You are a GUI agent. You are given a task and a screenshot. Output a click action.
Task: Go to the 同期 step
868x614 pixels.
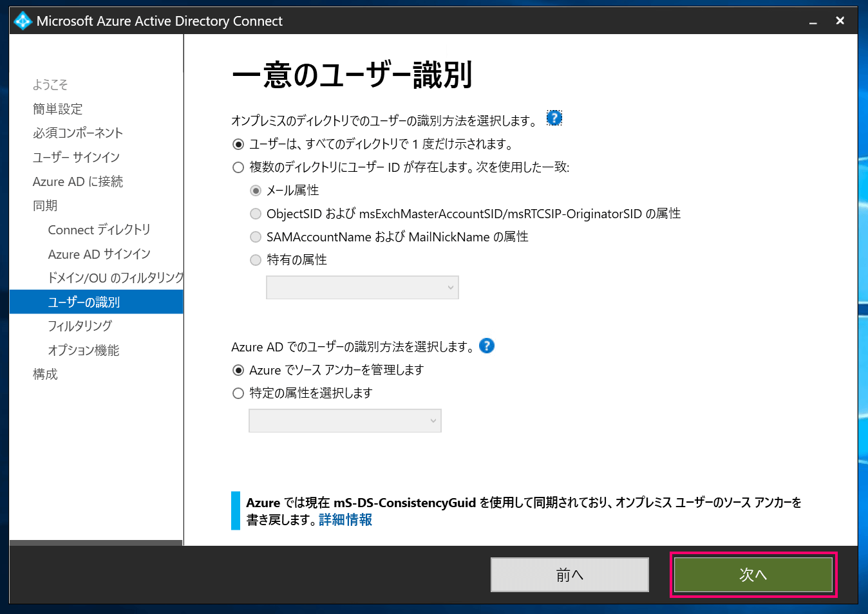[45, 205]
